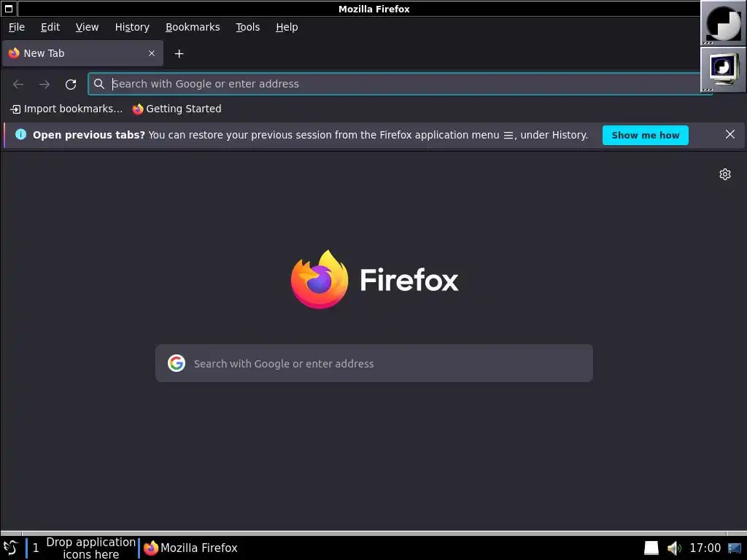The image size is (747, 560).
Task: Dismiss the Open previous tabs notification
Action: point(729,134)
